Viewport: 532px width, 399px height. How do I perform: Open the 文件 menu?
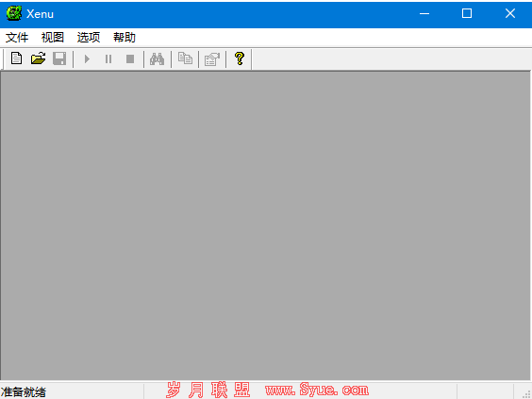pyautogui.click(x=17, y=38)
